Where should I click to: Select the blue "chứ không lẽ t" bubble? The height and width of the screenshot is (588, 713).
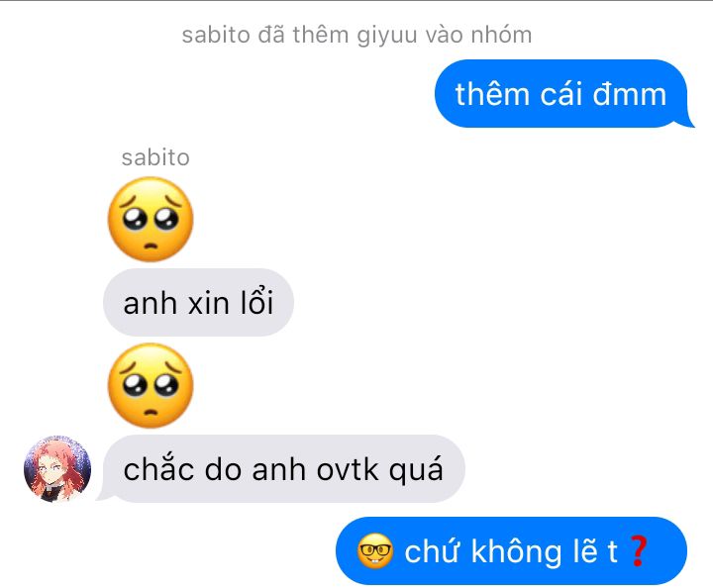511,550
